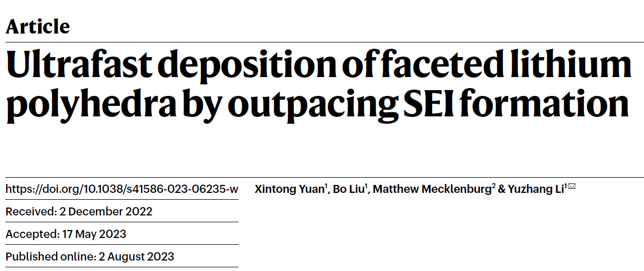Click affiliation superscript 1 after Xintong Yuan
The width and height of the screenshot is (644, 271).
[x=326, y=187]
